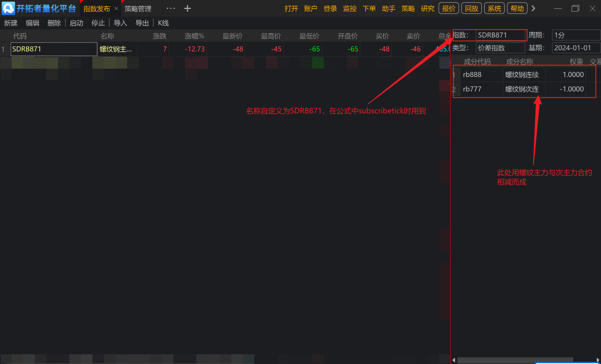This screenshot has width=601, height=364.
Task: Click the -12.73 涨幅 value
Action: click(195, 49)
